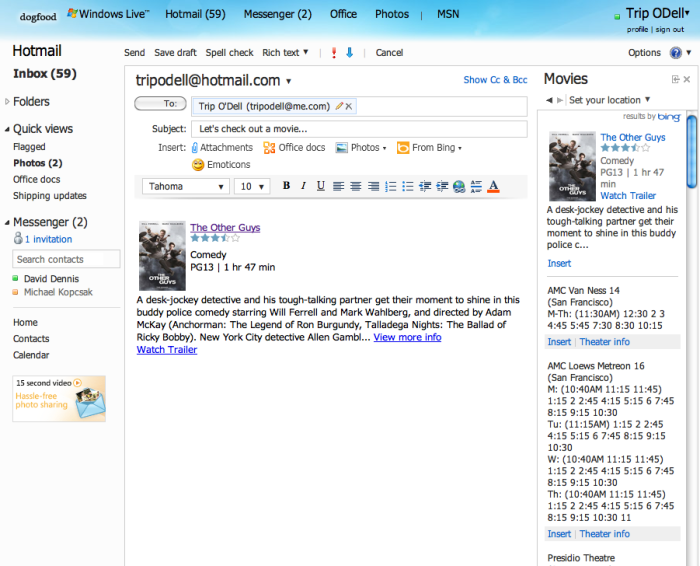Toggle underline formatting
Screen dimensions: 700x566
coord(321,186)
